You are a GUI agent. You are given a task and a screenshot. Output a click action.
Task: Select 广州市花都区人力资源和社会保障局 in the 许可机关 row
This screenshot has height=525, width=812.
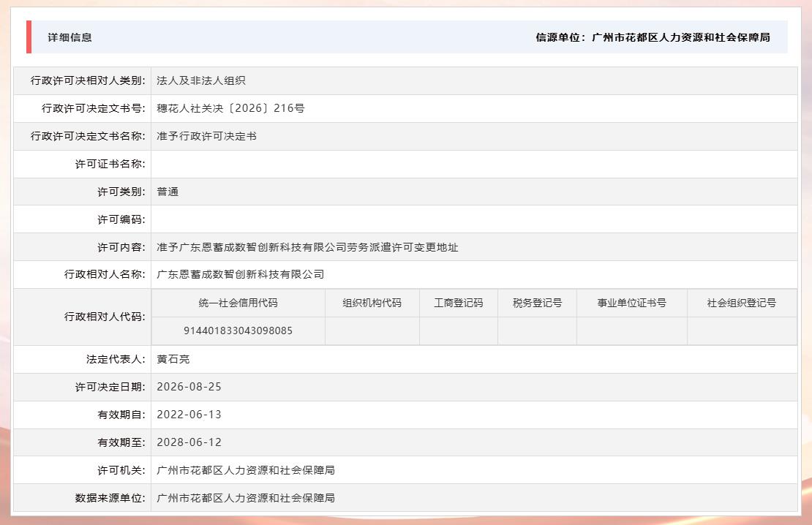pyautogui.click(x=246, y=470)
